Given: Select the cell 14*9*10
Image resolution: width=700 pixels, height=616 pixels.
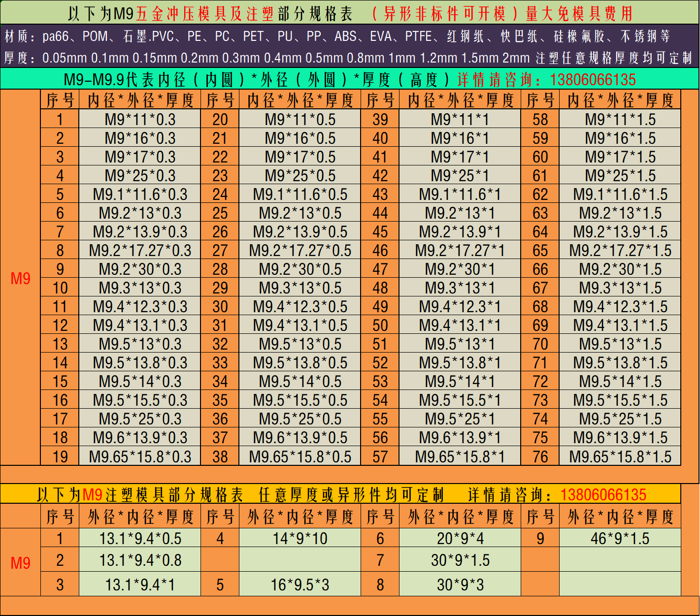Looking at the screenshot, I should click(x=300, y=538).
